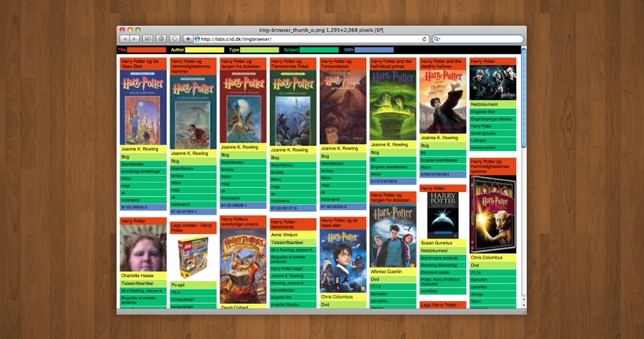This screenshot has width=644, height=339.
Task: Click author 'Susan Gunelius'
Action: (x=443, y=243)
